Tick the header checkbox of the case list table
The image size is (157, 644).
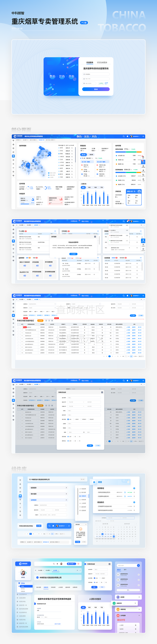click(19, 324)
